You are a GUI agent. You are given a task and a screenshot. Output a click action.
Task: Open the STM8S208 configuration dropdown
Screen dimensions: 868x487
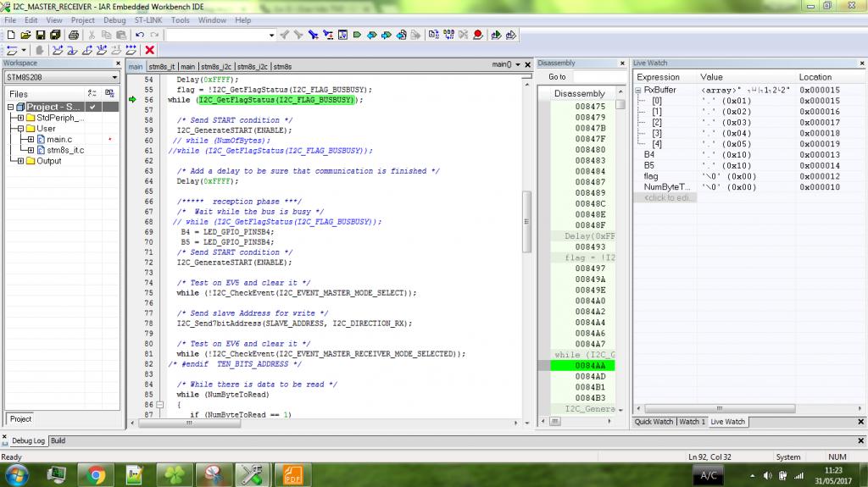114,77
